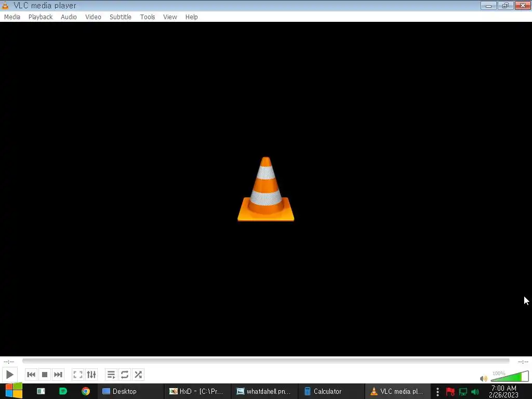Image resolution: width=532 pixels, height=399 pixels.
Task: Switch to Calculator in taskbar
Action: coord(331,391)
